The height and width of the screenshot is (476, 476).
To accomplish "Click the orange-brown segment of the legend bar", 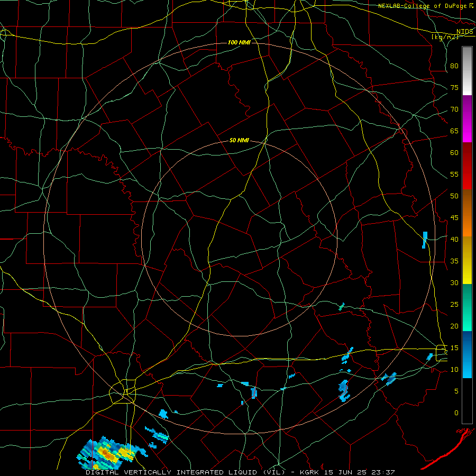I will 467,213.
